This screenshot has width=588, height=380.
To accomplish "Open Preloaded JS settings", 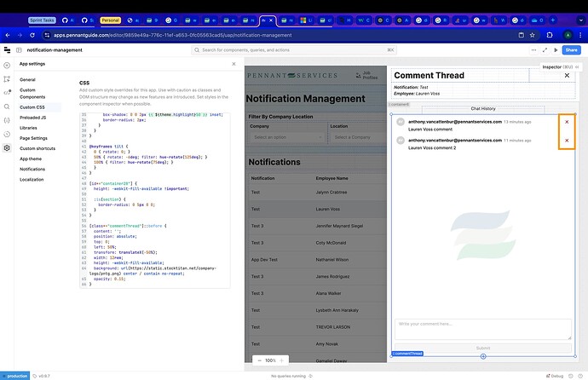I will [x=32, y=118].
